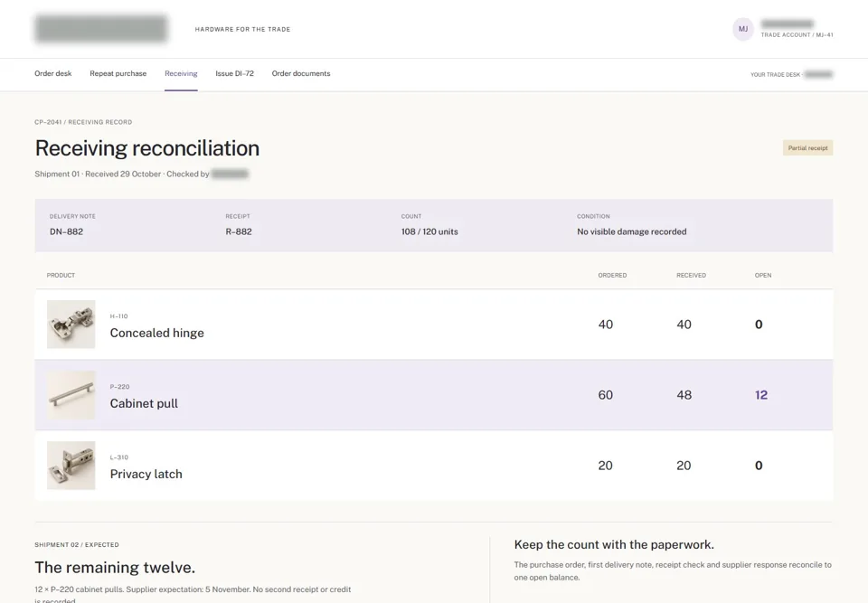This screenshot has width=868, height=603.
Task: Click the YOUR TRADE DESK label
Action: (775, 75)
